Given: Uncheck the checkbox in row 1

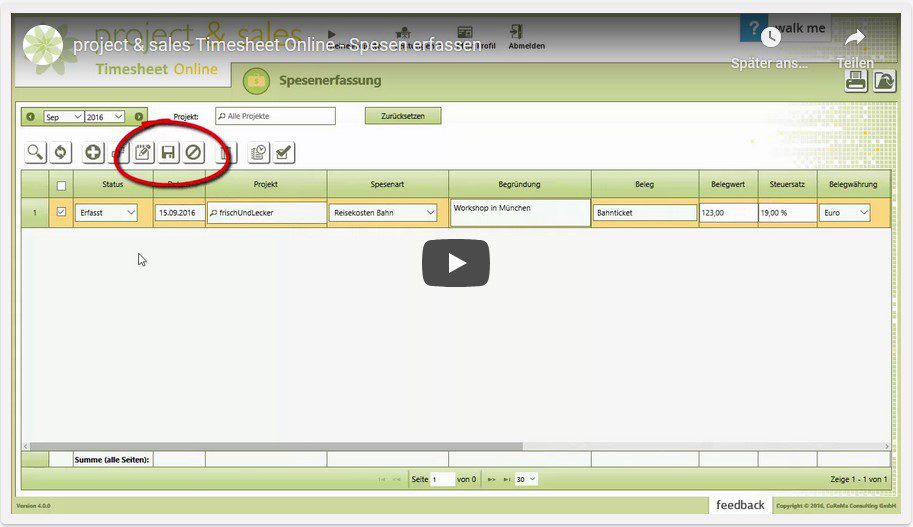Looking at the screenshot, I should click(61, 212).
